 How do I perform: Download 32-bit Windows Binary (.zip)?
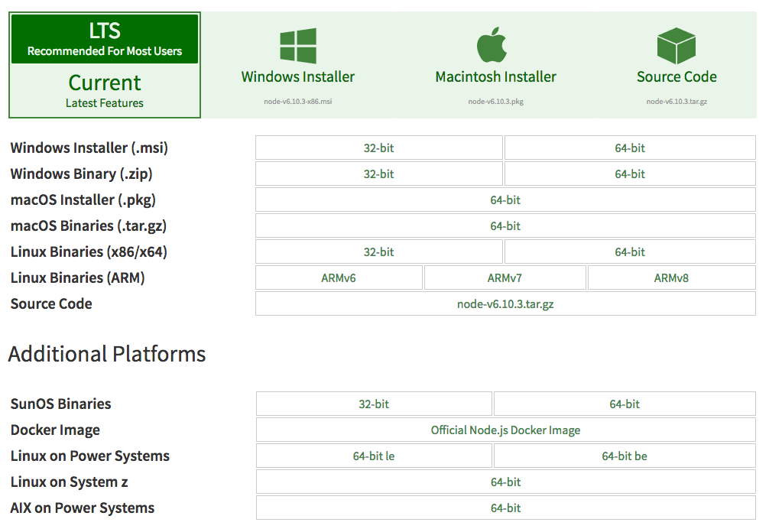(378, 174)
